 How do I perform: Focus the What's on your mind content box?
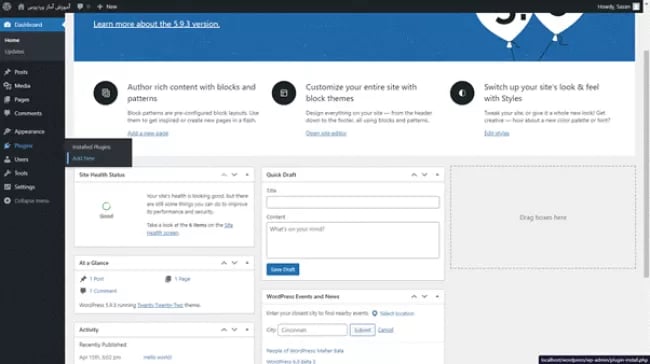(353, 240)
